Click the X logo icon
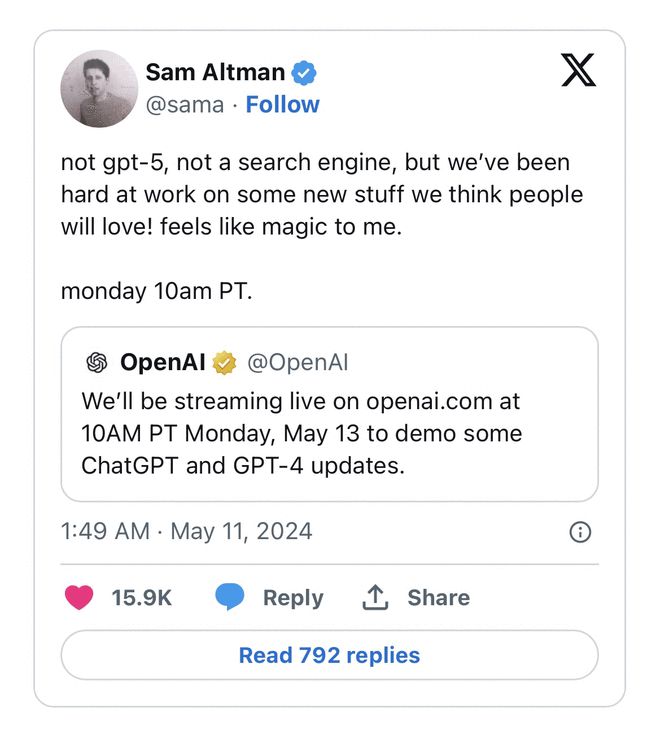Image resolution: width=660 pixels, height=729 pixels. (578, 70)
